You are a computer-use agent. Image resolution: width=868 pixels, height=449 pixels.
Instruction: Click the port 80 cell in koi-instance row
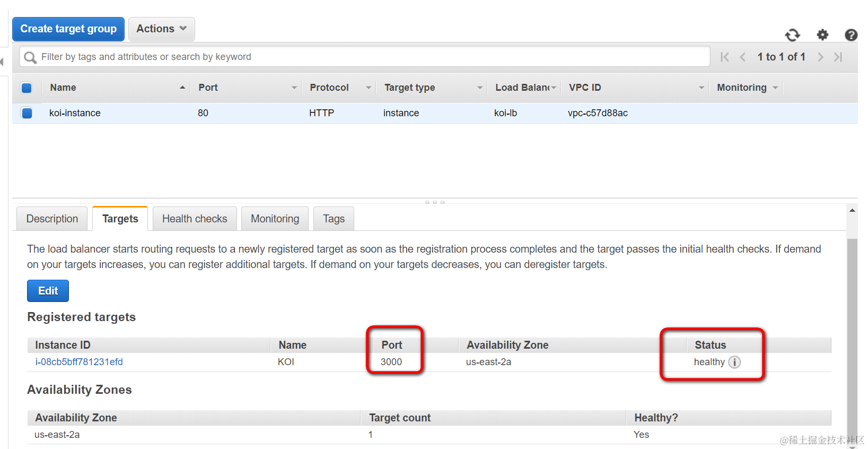pyautogui.click(x=203, y=113)
